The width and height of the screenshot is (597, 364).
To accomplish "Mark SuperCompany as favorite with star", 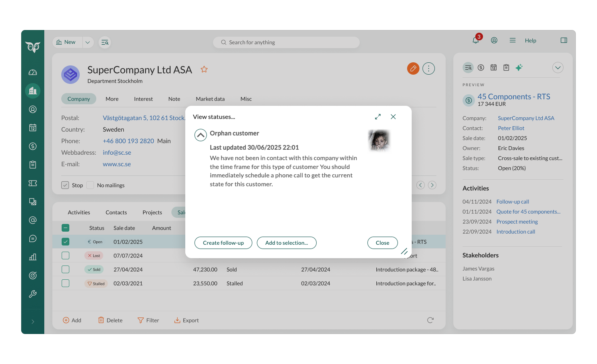I will coord(204,69).
